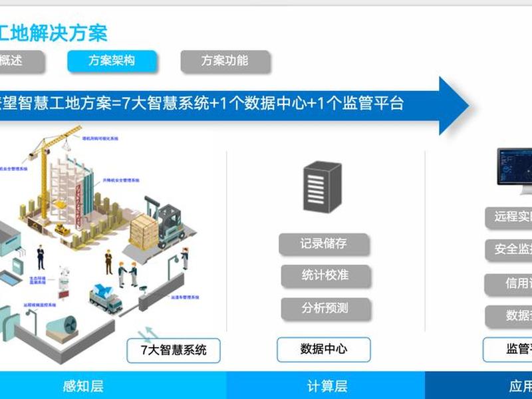Viewport: 532px width, 399px height.
Task: Select the partially visible 概述 tab
Action: (x=21, y=61)
